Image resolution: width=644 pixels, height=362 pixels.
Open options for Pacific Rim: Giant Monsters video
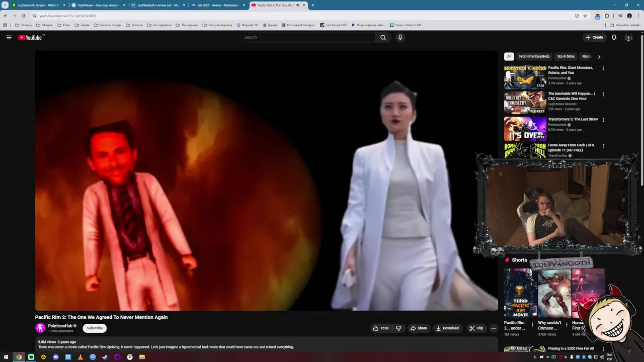click(x=603, y=68)
